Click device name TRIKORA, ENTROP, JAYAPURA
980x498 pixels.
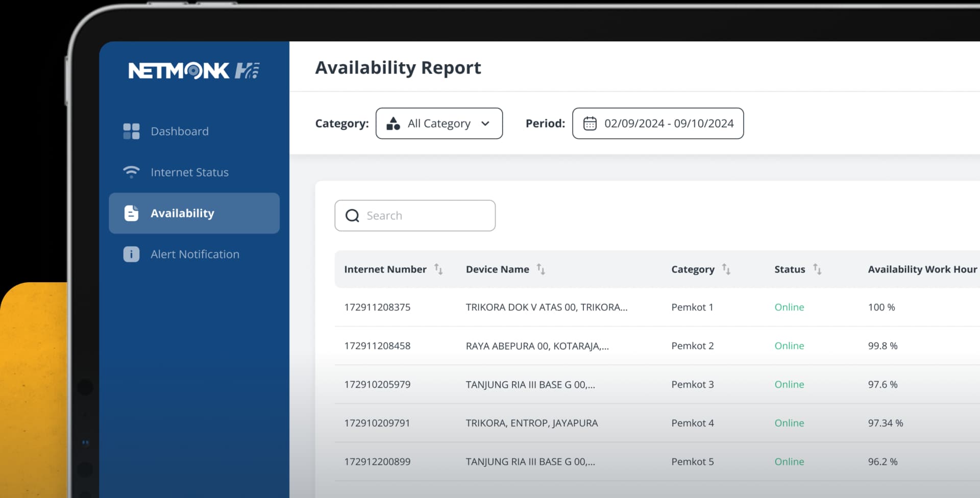point(532,422)
